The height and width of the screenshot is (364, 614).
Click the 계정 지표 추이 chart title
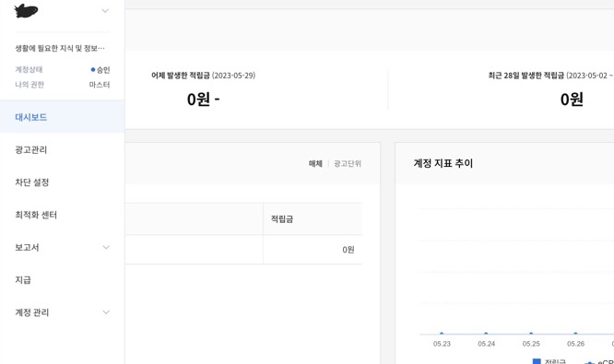coord(443,163)
